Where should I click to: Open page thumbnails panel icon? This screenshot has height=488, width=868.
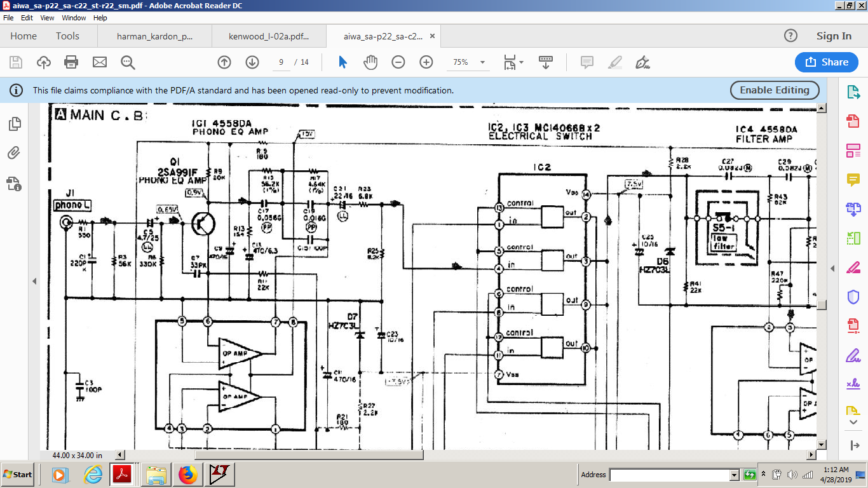15,124
